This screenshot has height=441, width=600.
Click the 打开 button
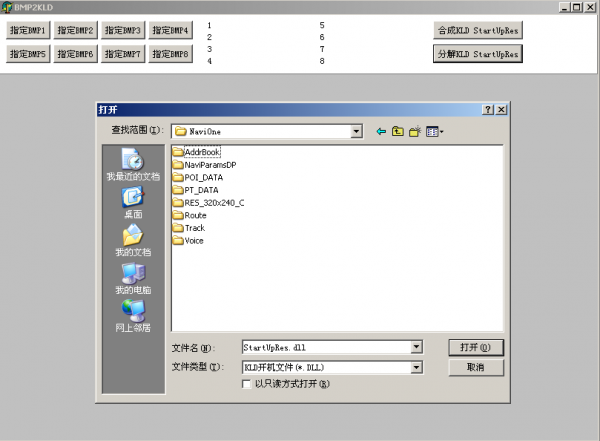tap(475, 347)
